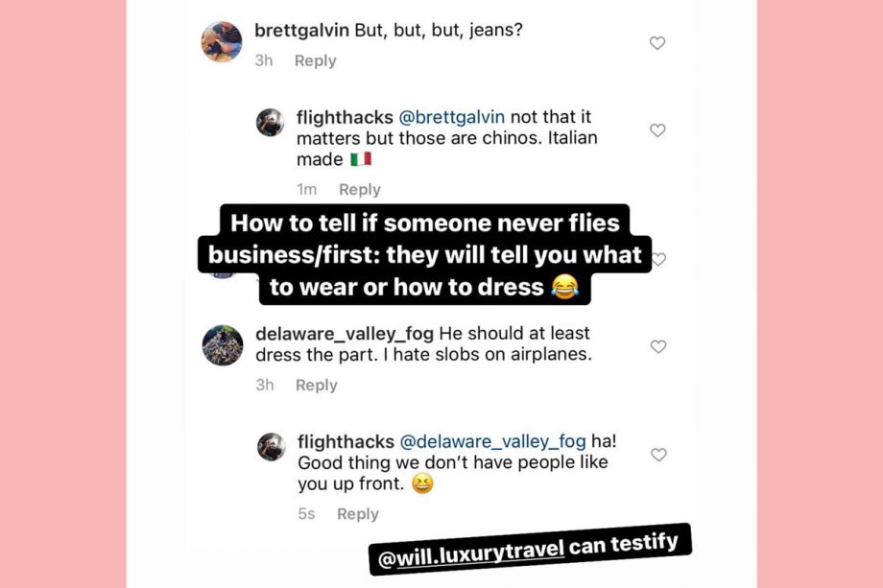Reply to flighthacks' 5s-old comment
The height and width of the screenshot is (588, 883).
[x=358, y=514]
